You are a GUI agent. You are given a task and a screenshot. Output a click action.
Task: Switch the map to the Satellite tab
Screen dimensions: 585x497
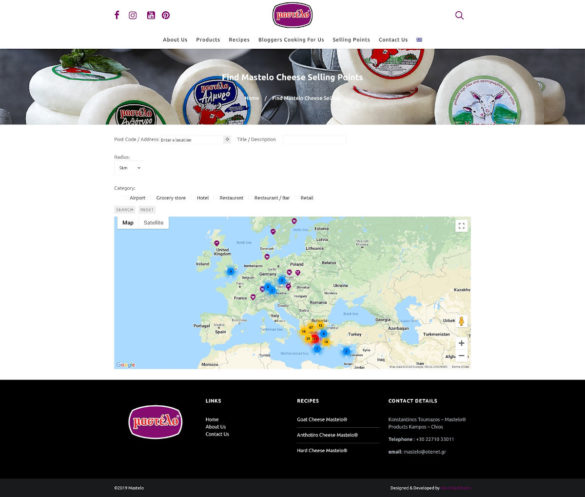(x=153, y=222)
